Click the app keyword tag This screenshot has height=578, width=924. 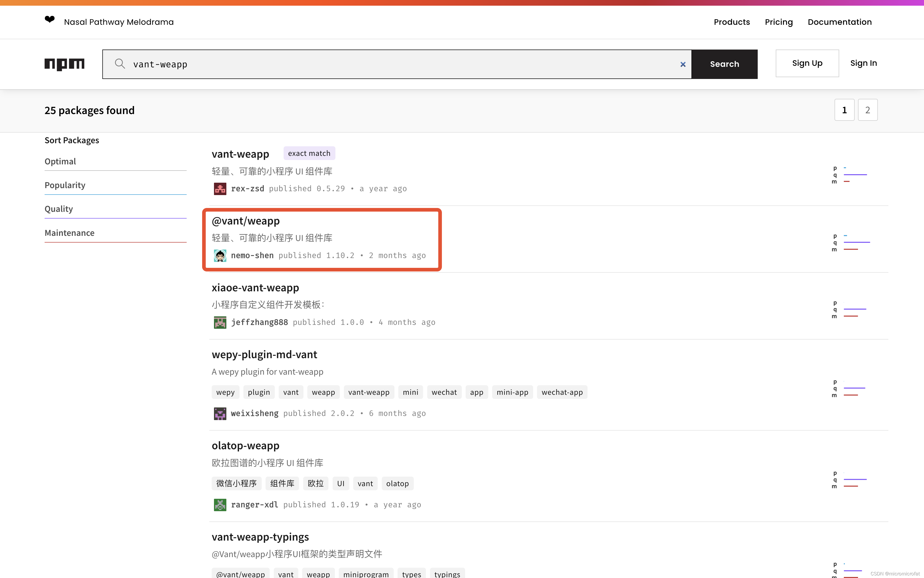(x=476, y=392)
